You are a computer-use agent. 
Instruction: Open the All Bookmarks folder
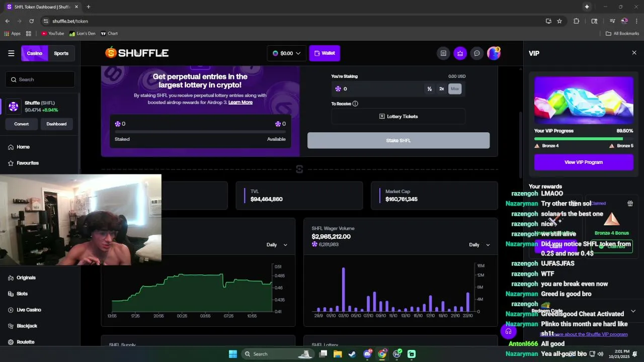click(622, 34)
